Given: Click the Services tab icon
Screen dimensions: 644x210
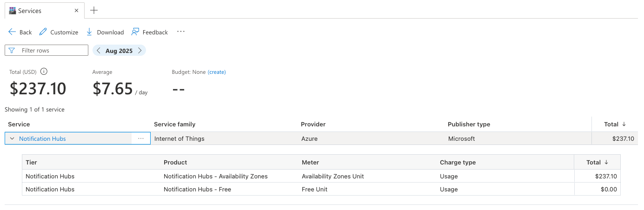Looking at the screenshot, I should pos(13,11).
